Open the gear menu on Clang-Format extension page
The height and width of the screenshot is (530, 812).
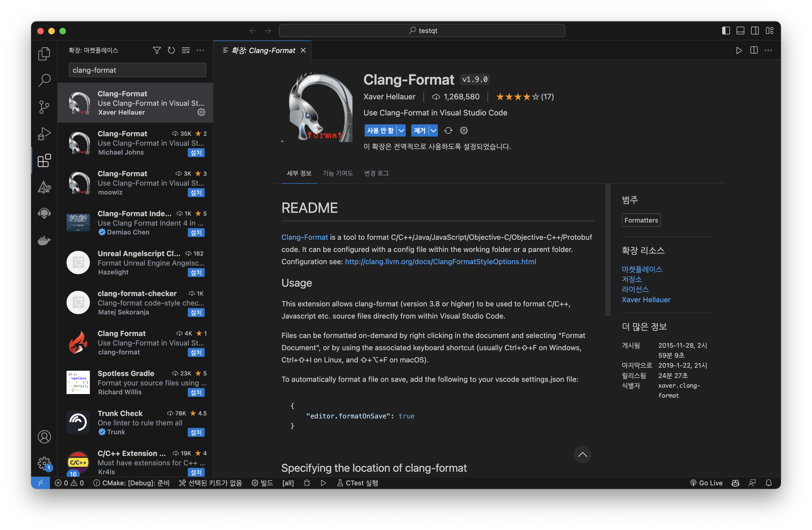coord(463,130)
